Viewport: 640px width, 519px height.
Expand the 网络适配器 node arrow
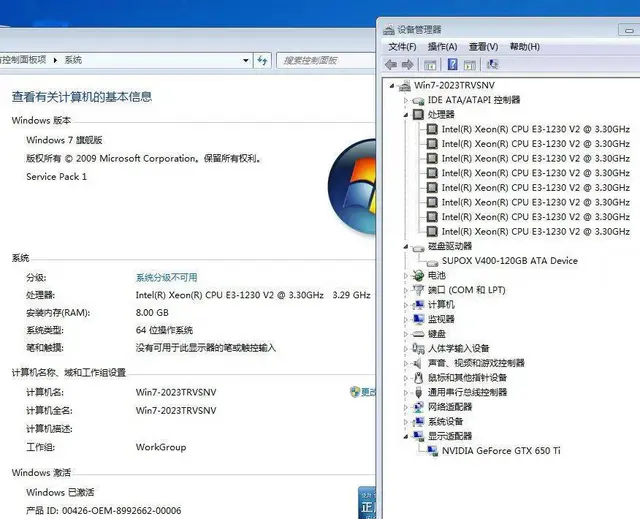coord(406,407)
